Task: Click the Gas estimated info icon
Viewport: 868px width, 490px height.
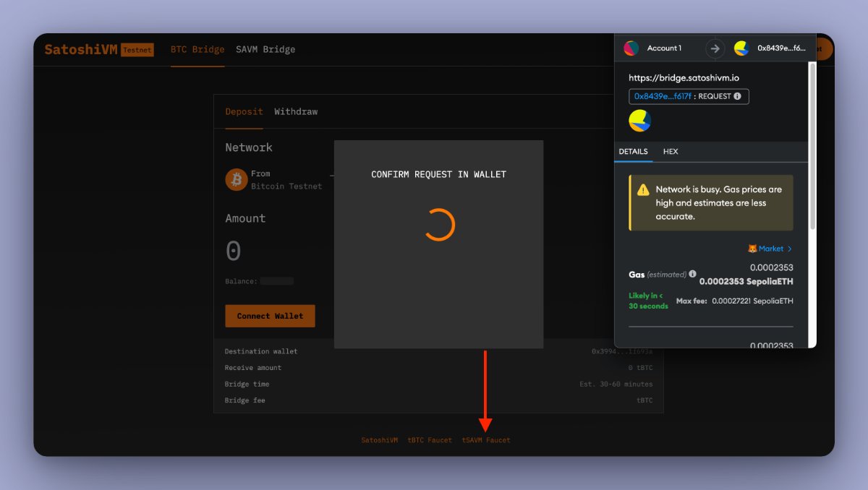Action: [692, 275]
